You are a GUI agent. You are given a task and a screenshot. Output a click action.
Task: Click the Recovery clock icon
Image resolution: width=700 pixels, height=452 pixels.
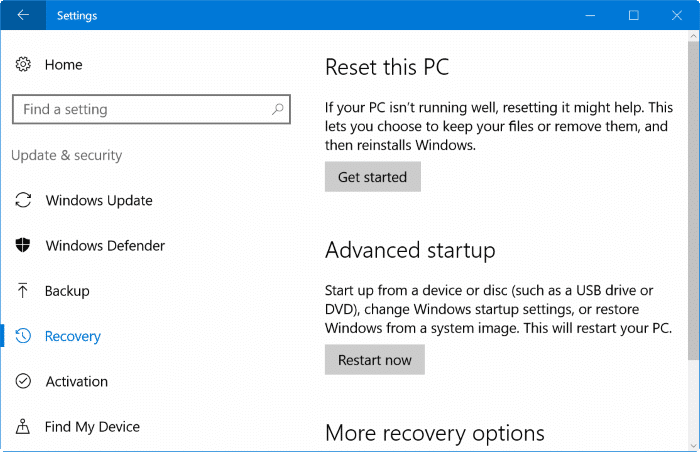[x=23, y=336]
